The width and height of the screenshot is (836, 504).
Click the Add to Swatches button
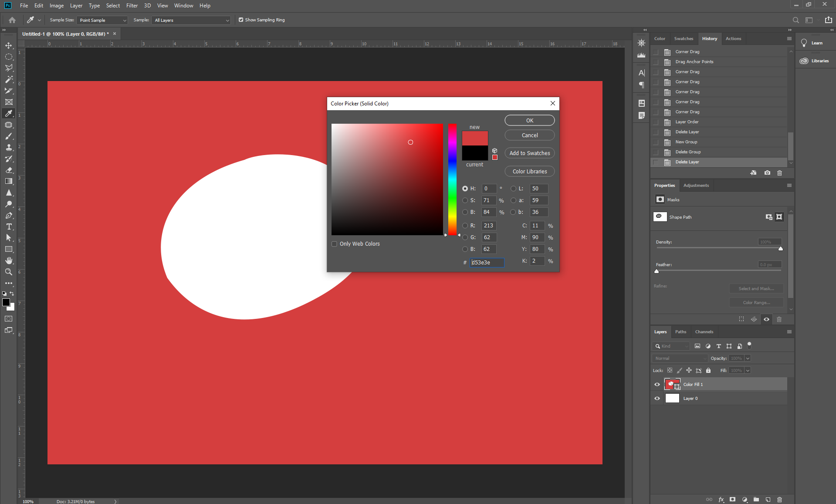coord(529,153)
